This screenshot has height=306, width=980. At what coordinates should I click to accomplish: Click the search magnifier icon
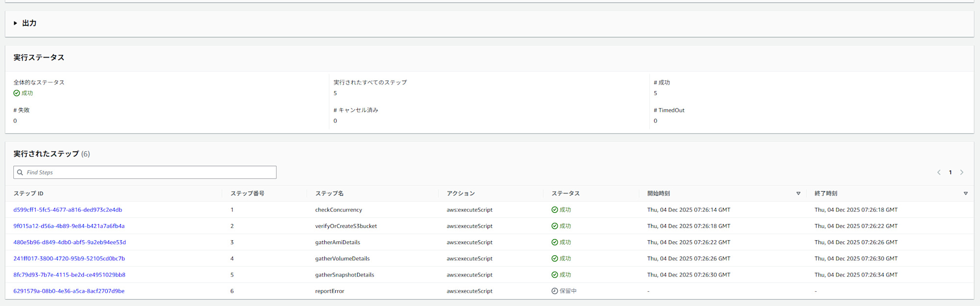pos(20,172)
